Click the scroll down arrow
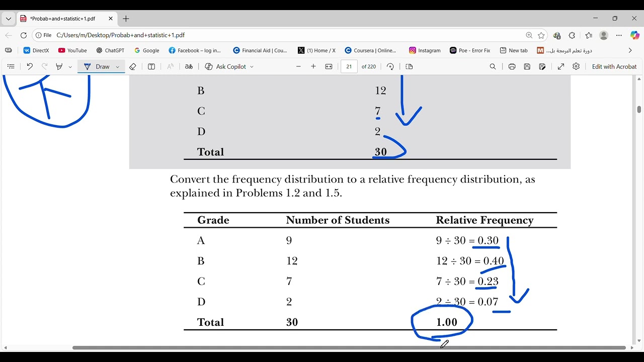Viewport: 644px width, 362px height. 639,341
